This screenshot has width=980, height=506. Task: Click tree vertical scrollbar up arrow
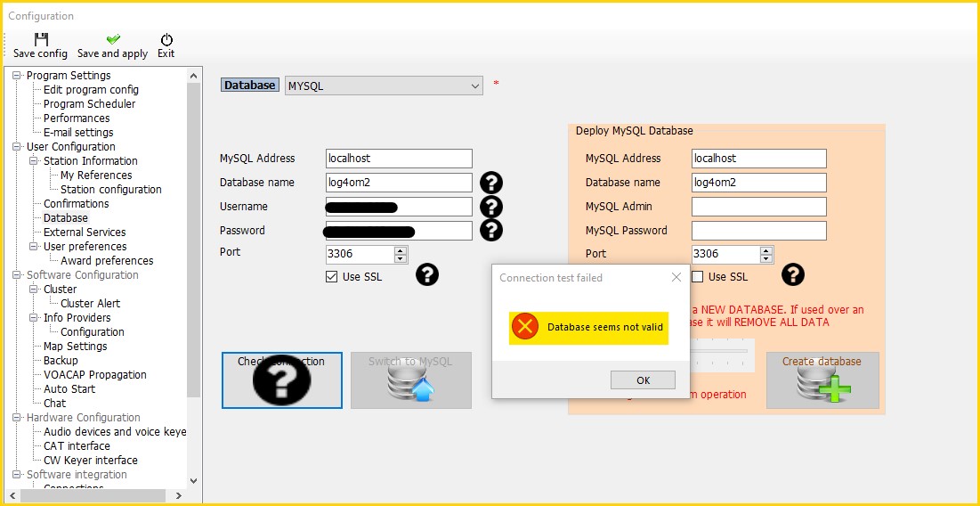(194, 75)
